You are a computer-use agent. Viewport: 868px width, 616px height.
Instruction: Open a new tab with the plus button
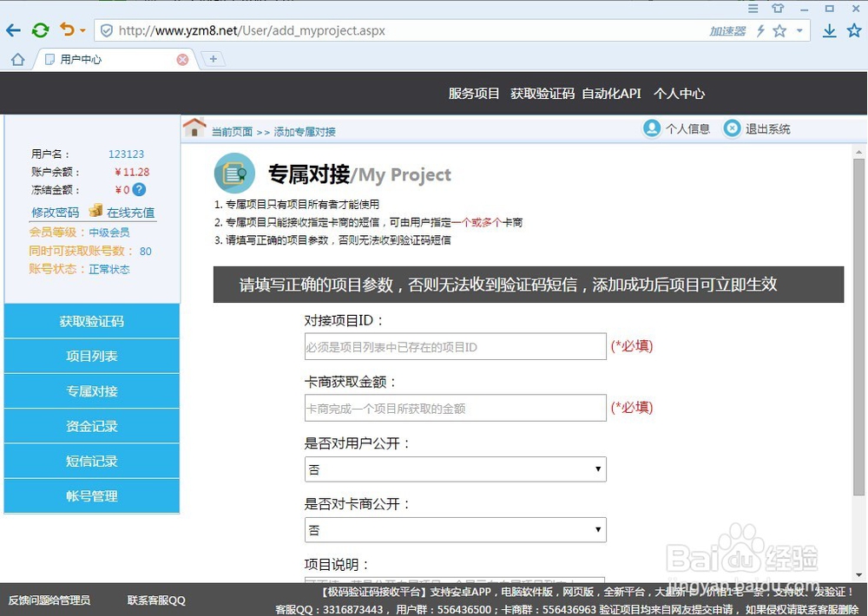click(x=214, y=59)
